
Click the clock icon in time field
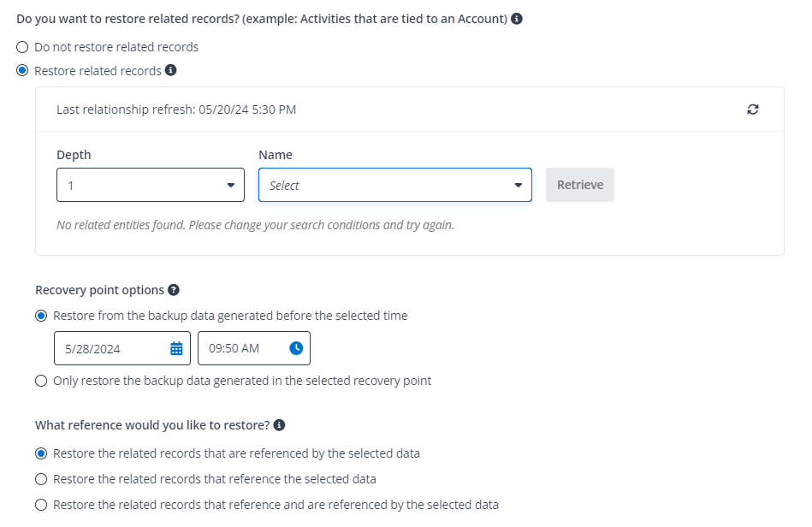click(x=296, y=348)
